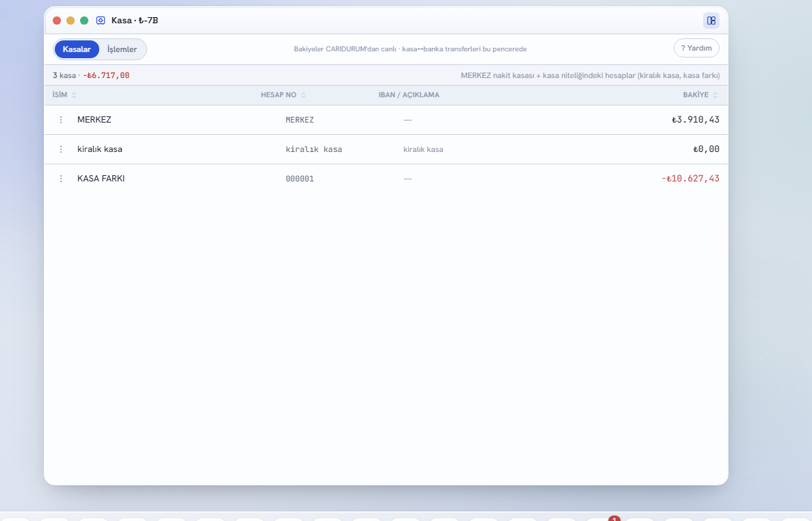Switch to the Kasalar tab
Image resolution: width=812 pixels, height=521 pixels.
[77, 49]
